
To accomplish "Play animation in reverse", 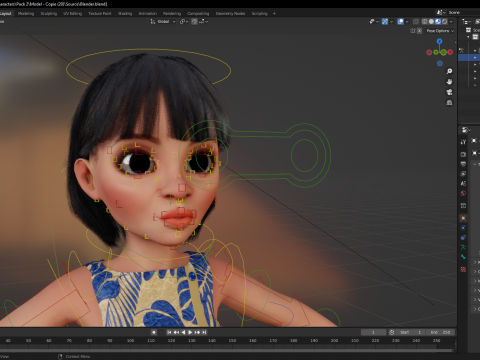I will (183, 332).
